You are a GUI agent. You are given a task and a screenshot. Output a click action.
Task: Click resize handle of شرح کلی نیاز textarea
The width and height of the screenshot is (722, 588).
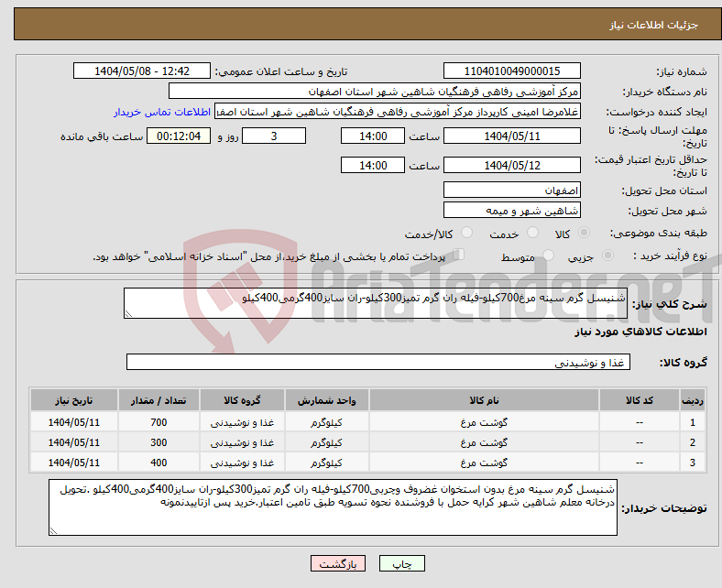(128, 314)
